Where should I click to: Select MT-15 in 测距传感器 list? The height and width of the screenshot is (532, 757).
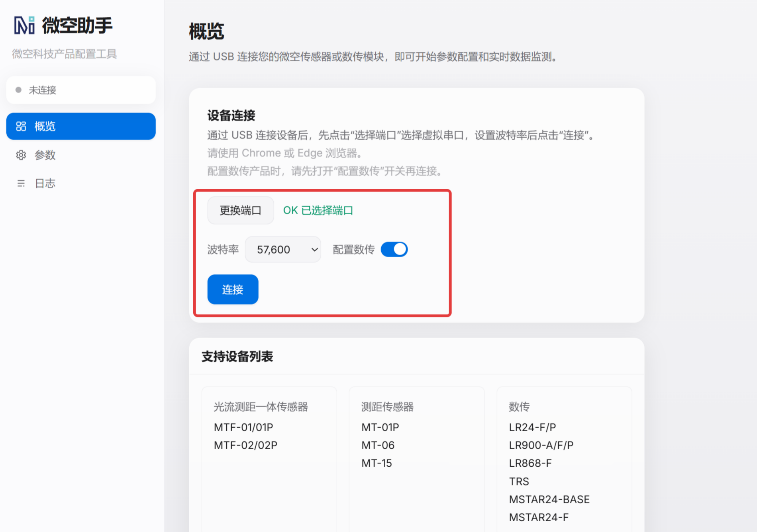coord(377,463)
